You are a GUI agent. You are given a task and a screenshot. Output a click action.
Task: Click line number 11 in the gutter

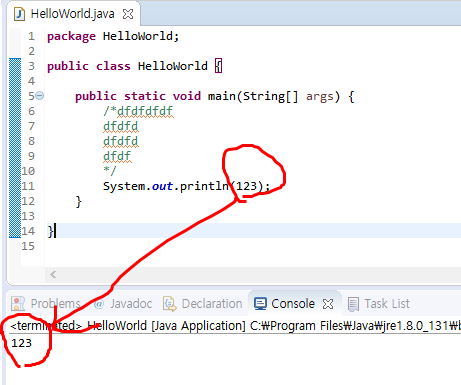pos(28,186)
